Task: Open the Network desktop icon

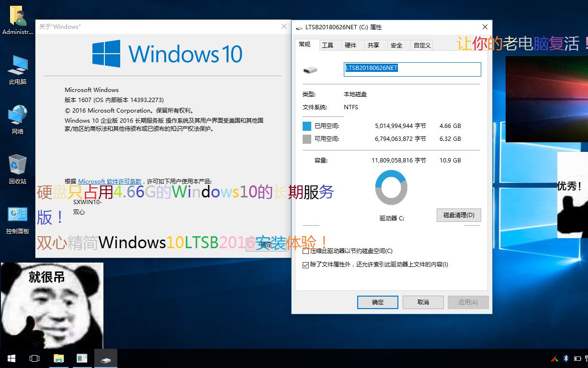Action: pyautogui.click(x=17, y=117)
